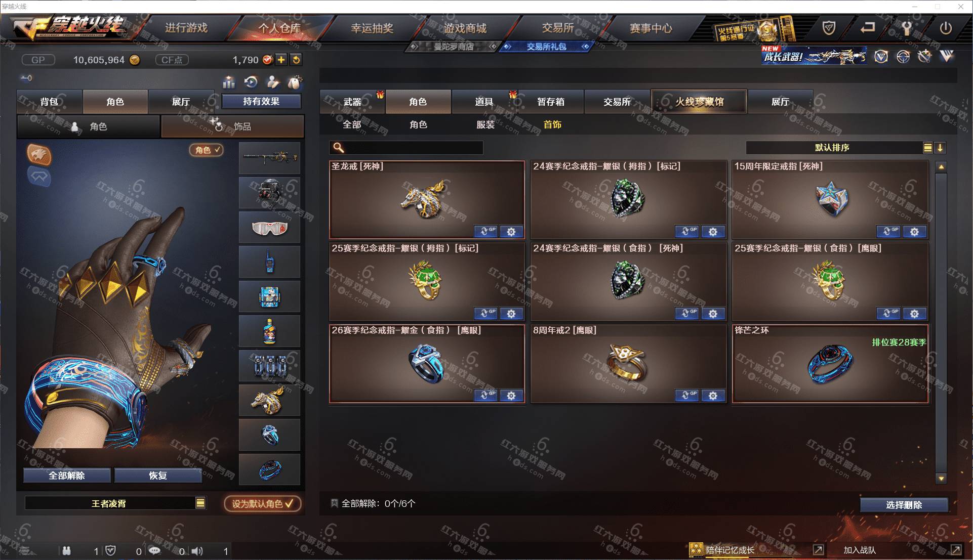Click the plus icon to add CF points
The width and height of the screenshot is (973, 560).
tap(281, 60)
